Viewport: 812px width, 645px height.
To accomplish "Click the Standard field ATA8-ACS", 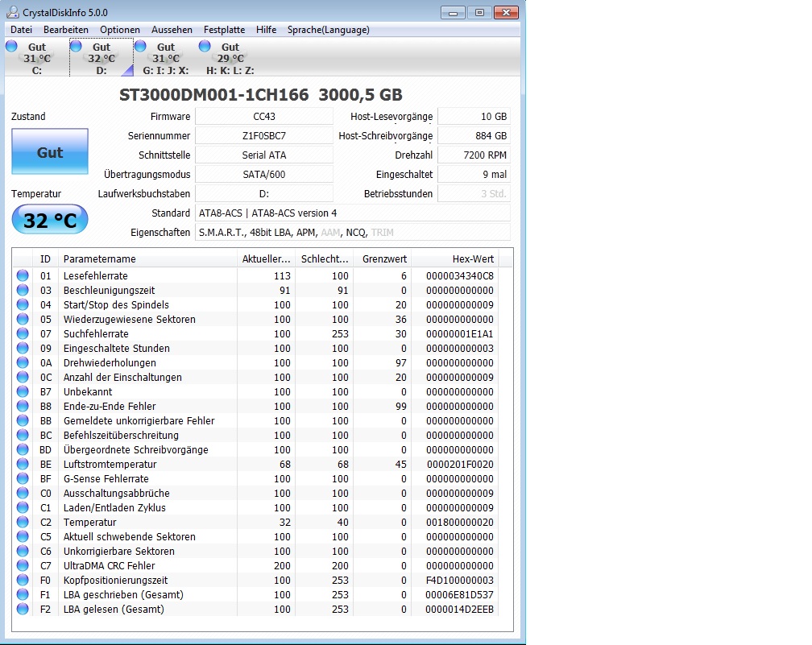I will [x=353, y=213].
